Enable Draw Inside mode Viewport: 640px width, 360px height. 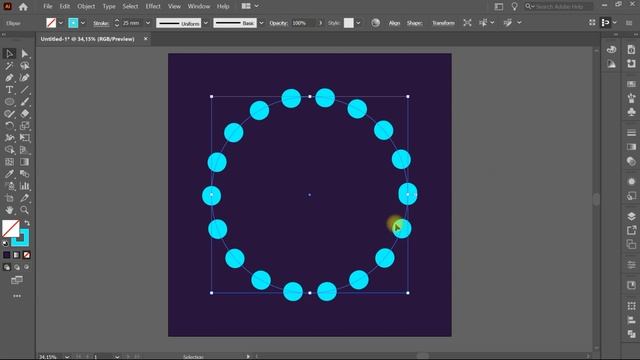point(27,267)
